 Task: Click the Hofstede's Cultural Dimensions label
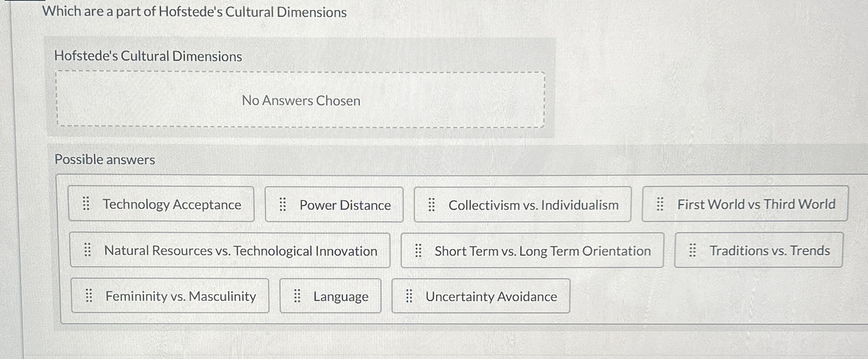pos(148,56)
